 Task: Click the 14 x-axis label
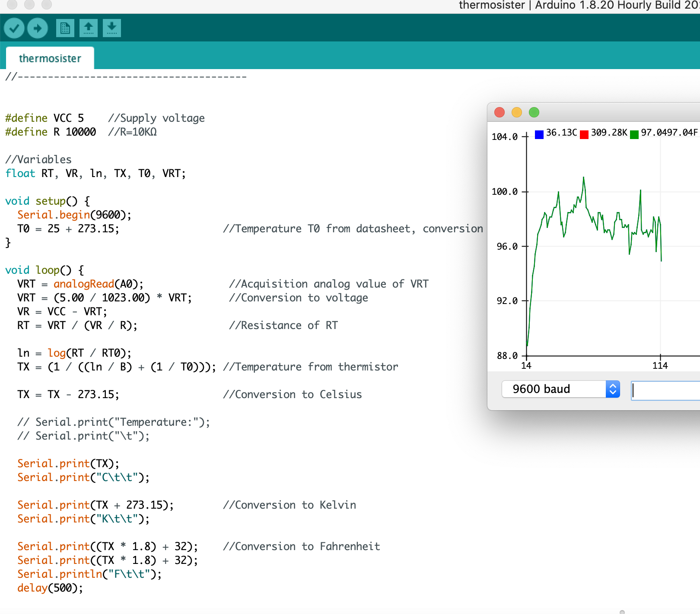[x=526, y=366]
